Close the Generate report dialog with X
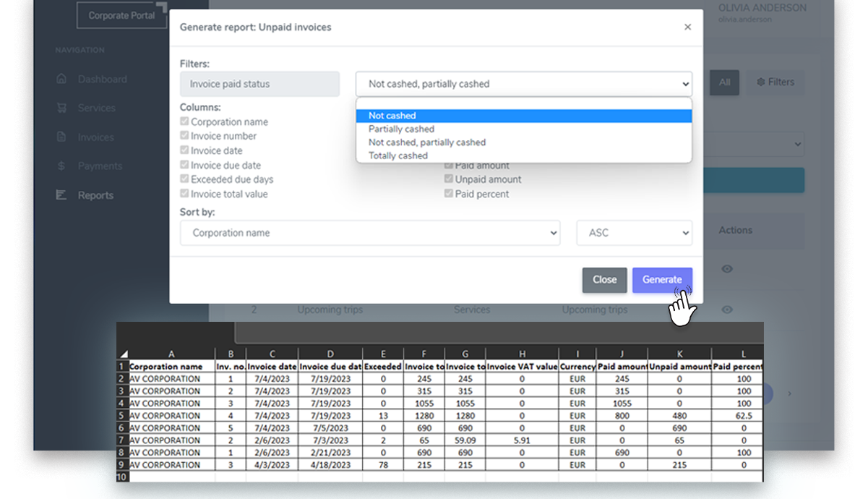Viewport: 868px width, 499px height. click(687, 27)
